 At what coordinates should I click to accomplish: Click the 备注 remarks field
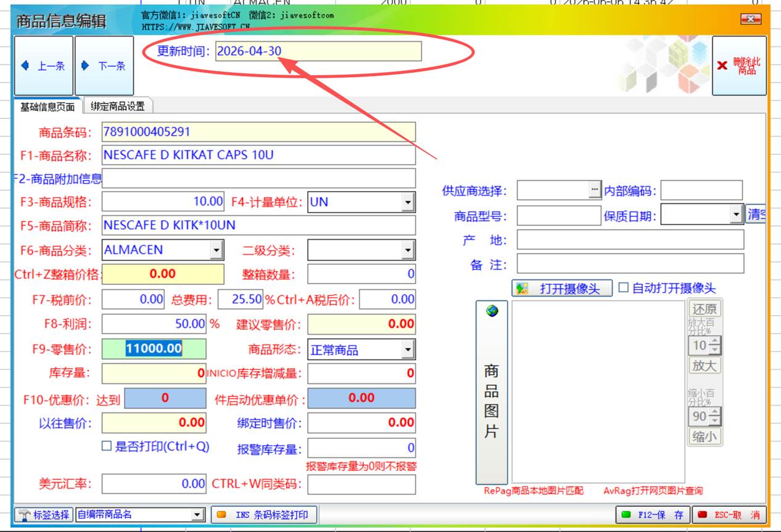630,264
